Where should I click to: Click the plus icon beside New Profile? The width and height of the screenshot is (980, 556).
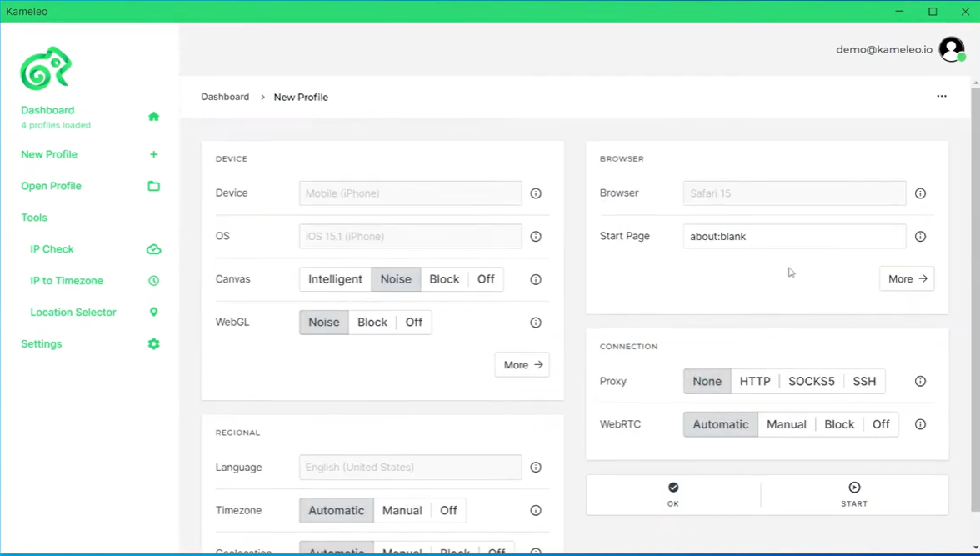153,154
